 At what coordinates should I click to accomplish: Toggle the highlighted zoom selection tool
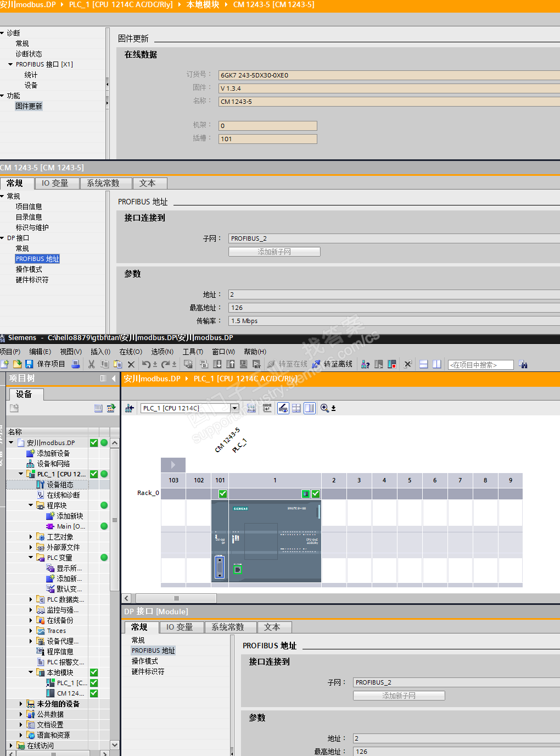tap(283, 408)
